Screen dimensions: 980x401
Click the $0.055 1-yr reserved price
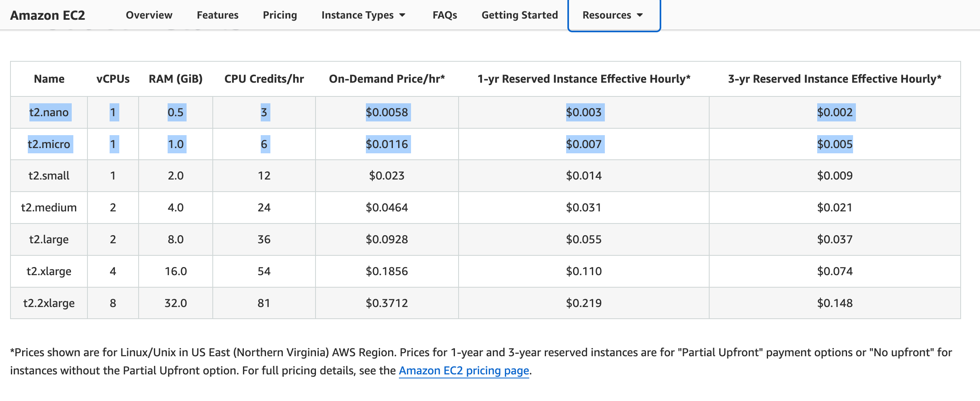pyautogui.click(x=583, y=239)
